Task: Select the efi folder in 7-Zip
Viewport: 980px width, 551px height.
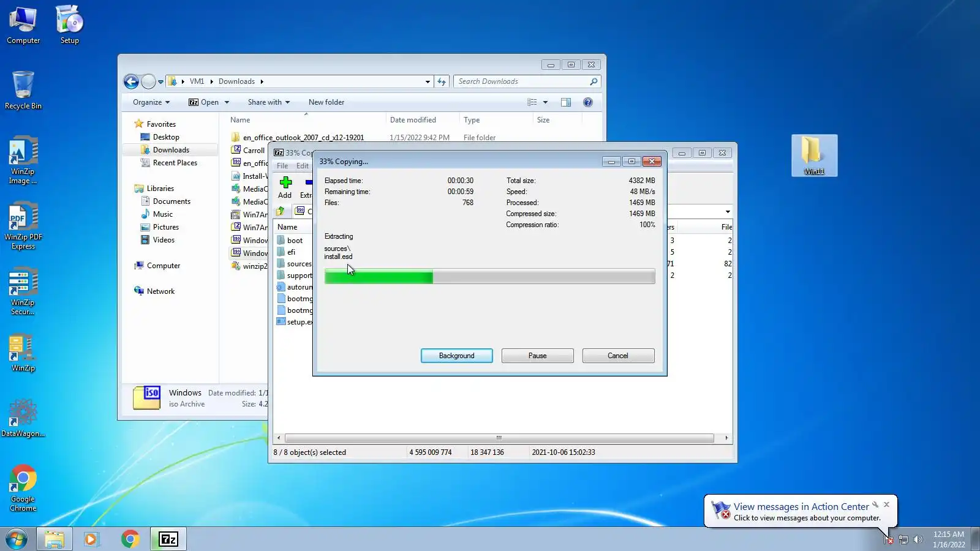Action: pyautogui.click(x=291, y=252)
